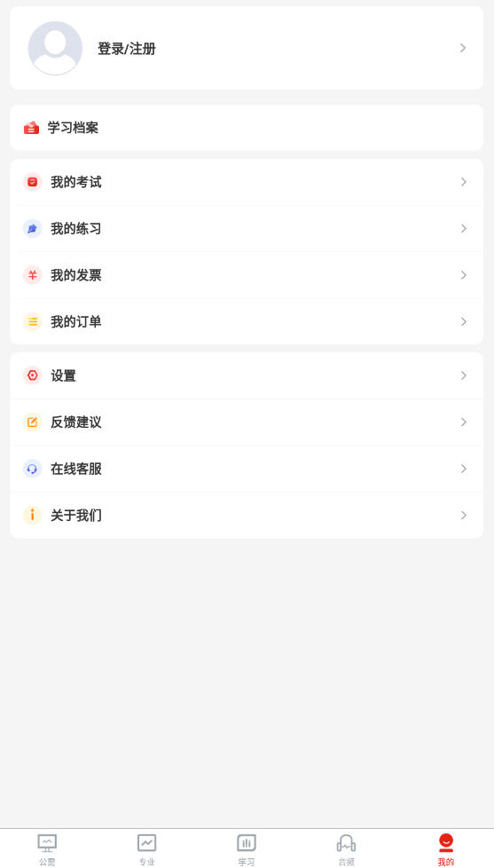494x868 pixels.
Task: Expand the 我的考试 row arrow
Action: coord(464,182)
